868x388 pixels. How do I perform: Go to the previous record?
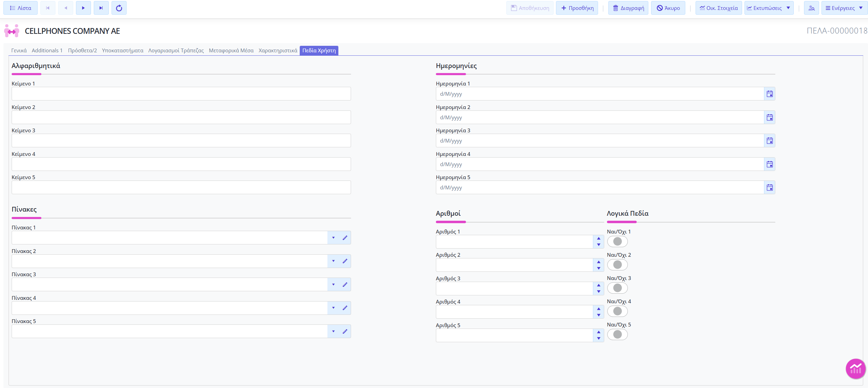[66, 8]
